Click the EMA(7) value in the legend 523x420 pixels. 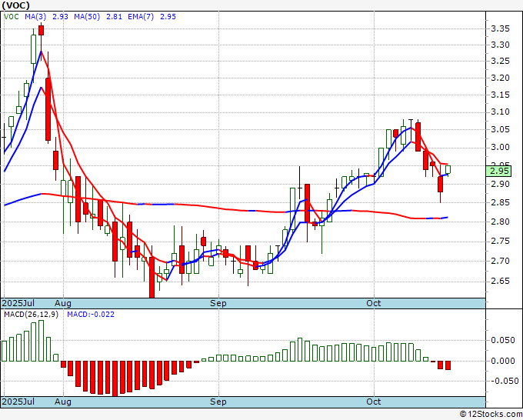pos(168,17)
